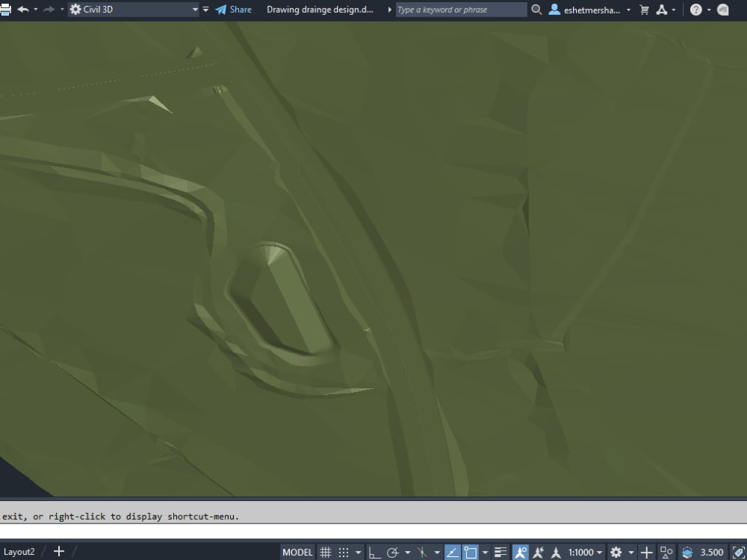
Task: Click the surface elevation layers icon
Action: (687, 553)
